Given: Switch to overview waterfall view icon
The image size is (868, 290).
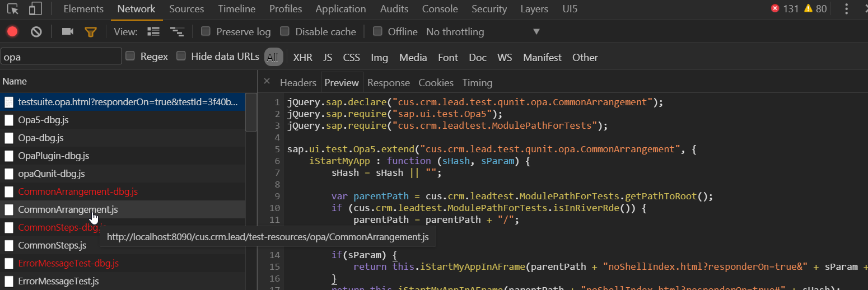Looking at the screenshot, I should pos(177,32).
